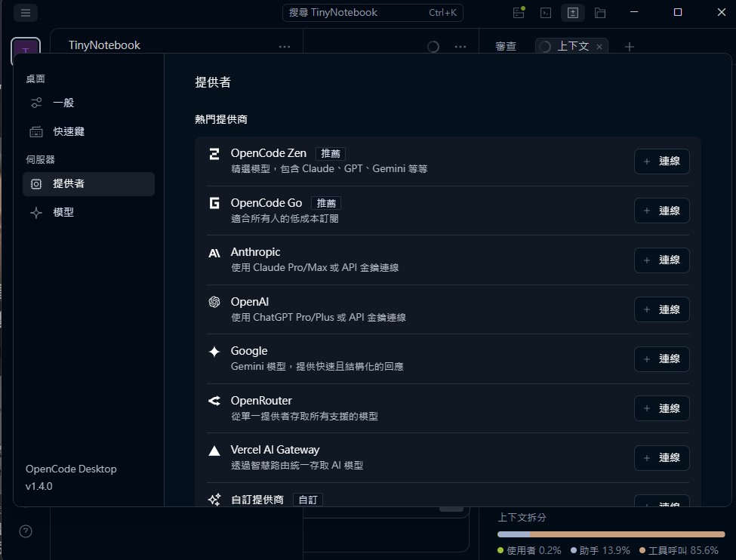This screenshot has width=736, height=560.
Task: Connect the OpenRouter provider
Action: [x=661, y=408]
